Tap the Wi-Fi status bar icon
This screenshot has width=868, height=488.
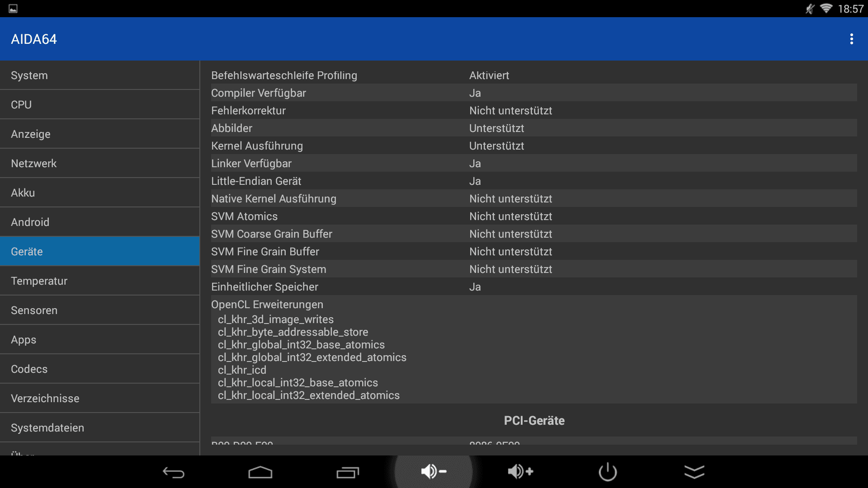(x=826, y=9)
